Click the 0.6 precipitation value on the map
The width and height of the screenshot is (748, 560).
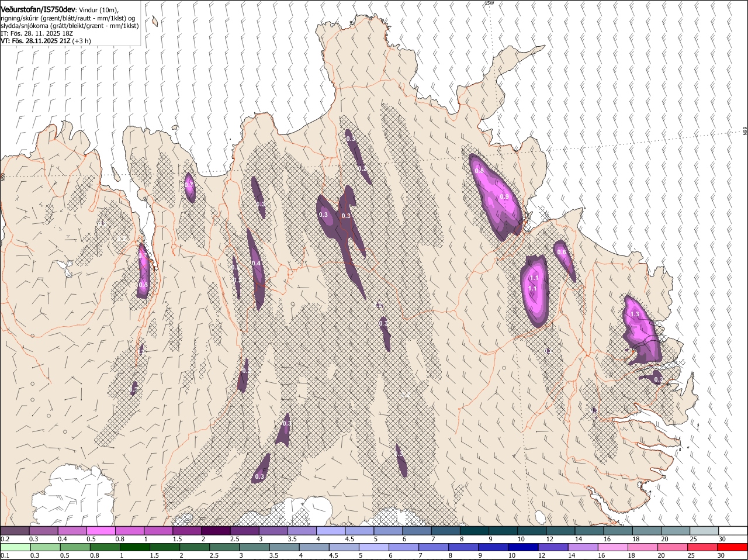click(x=562, y=252)
